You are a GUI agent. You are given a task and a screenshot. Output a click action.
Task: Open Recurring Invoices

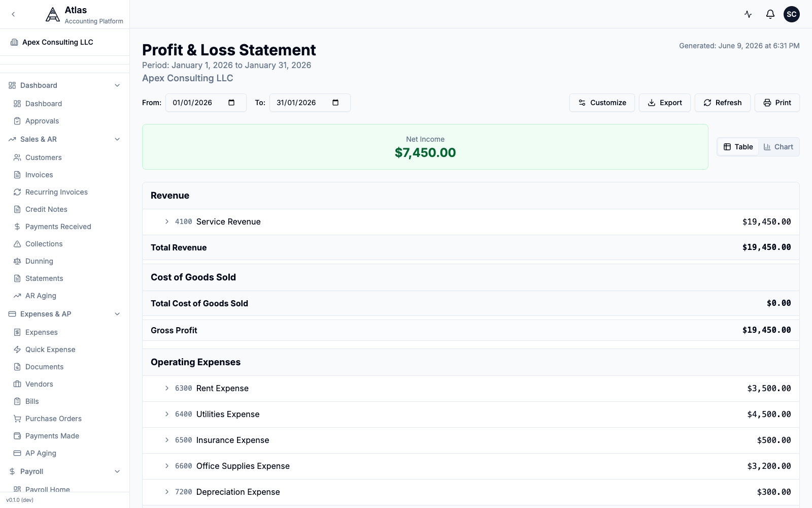[56, 192]
